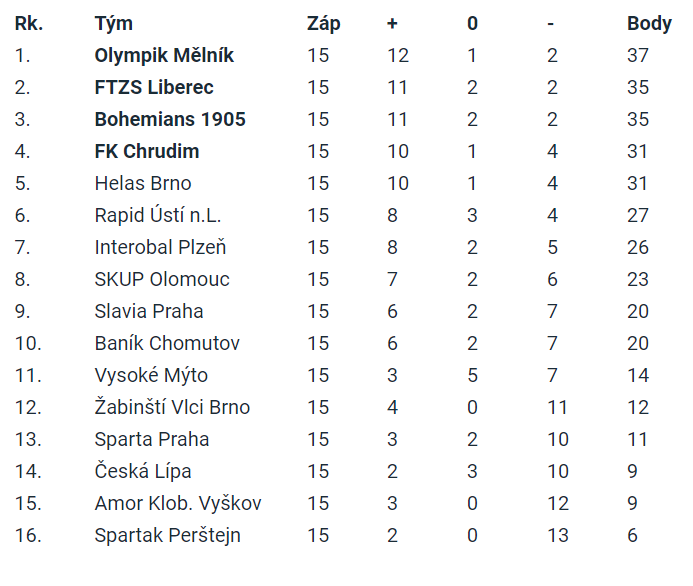Click the Rk. column header
The height and width of the screenshot is (586, 693).
(x=29, y=24)
